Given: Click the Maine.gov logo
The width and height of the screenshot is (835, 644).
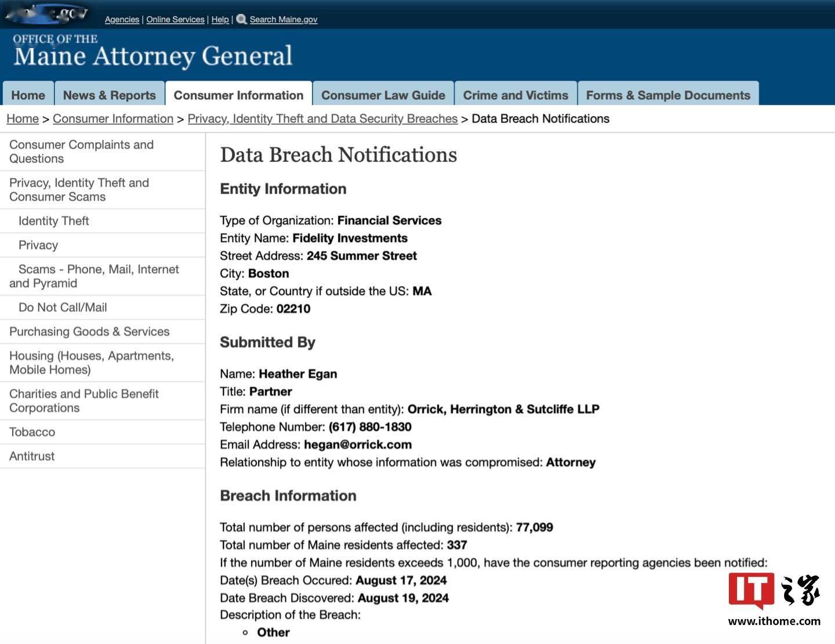Looking at the screenshot, I should (48, 13).
